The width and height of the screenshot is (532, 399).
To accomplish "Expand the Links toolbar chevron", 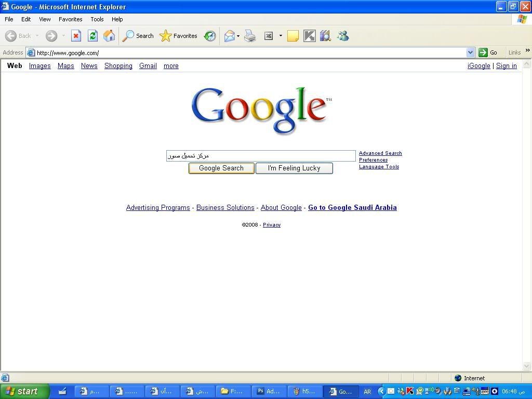I will [x=527, y=51].
